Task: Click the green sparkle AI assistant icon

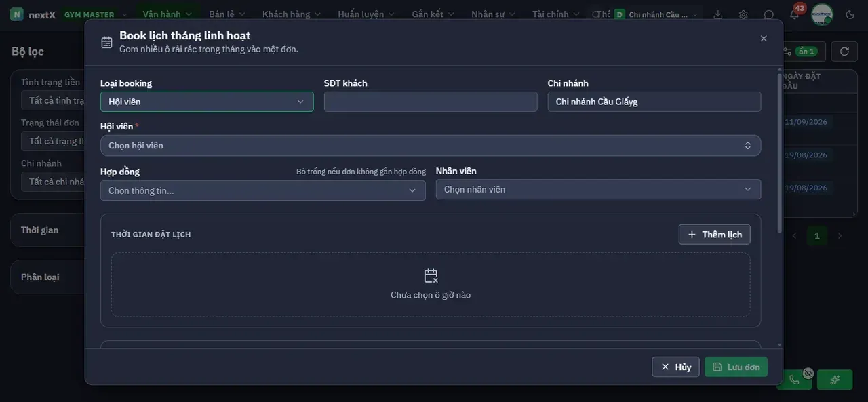Action: click(835, 380)
